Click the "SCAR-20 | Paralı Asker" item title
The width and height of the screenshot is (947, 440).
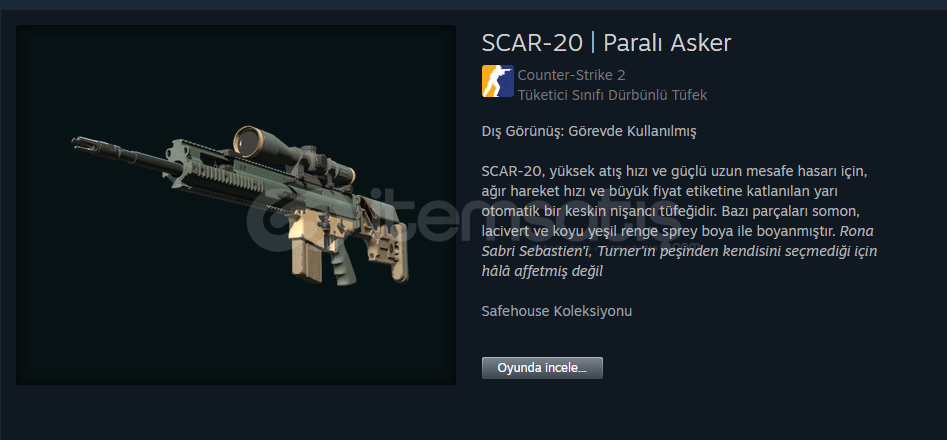(606, 43)
